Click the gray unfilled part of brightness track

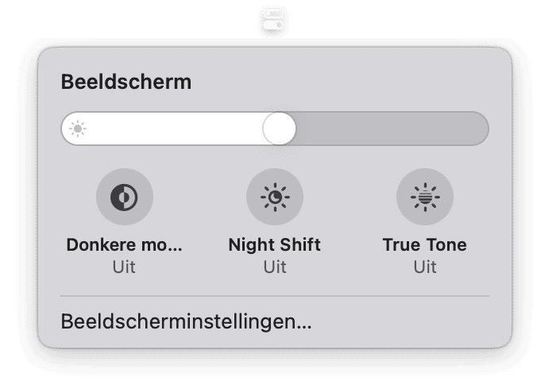[392, 129]
